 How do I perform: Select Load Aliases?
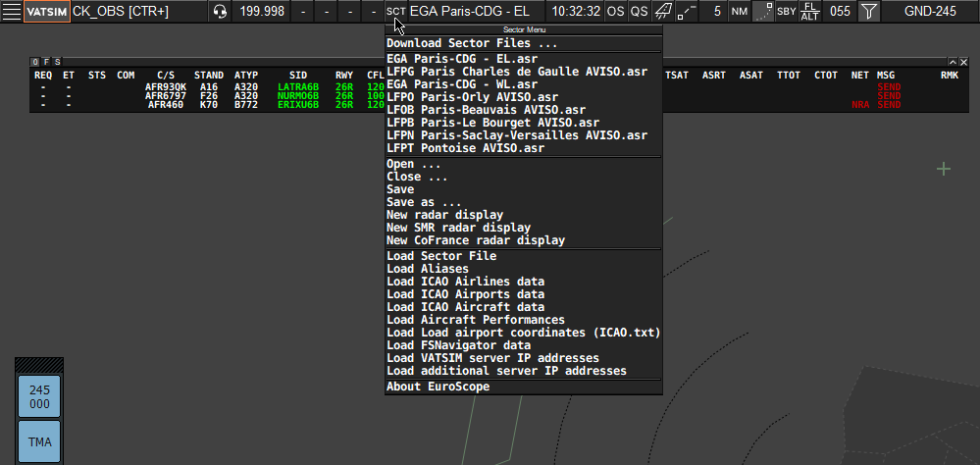pyautogui.click(x=524, y=269)
